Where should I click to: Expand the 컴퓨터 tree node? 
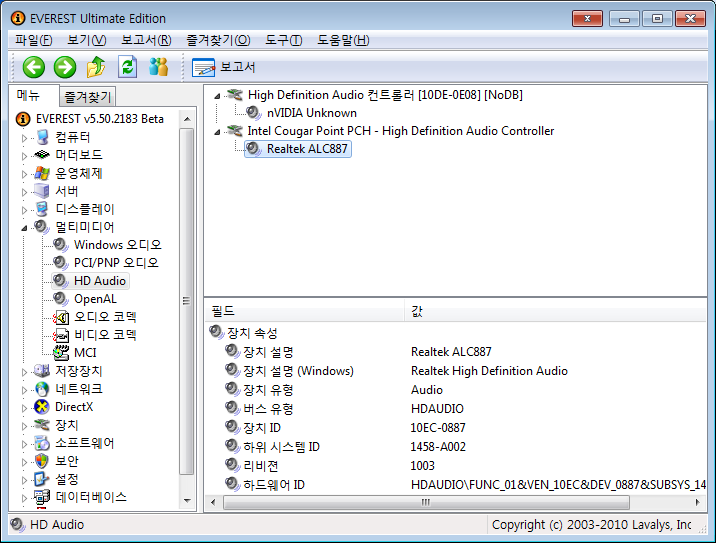pyautogui.click(x=24, y=138)
